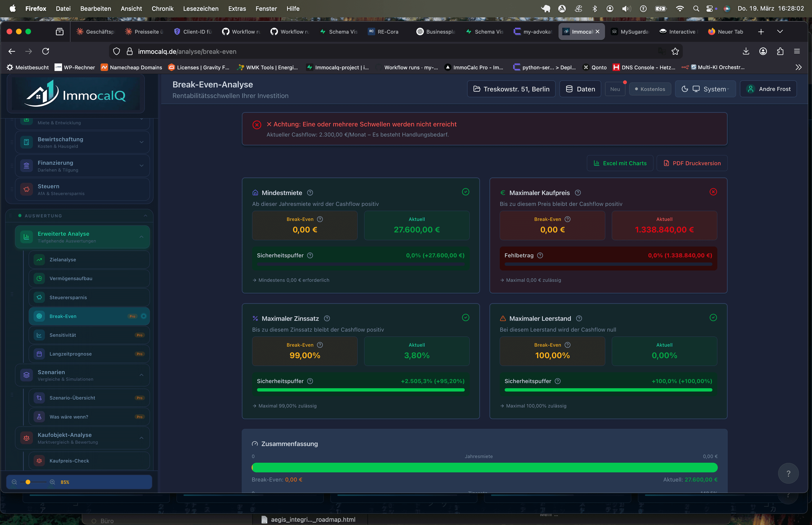Open Langzeitprognose in the sidebar
812x525 pixels.
[89, 354]
